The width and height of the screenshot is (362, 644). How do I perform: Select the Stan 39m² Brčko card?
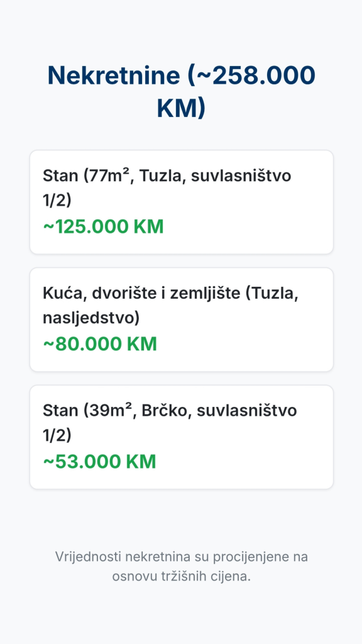click(x=181, y=437)
